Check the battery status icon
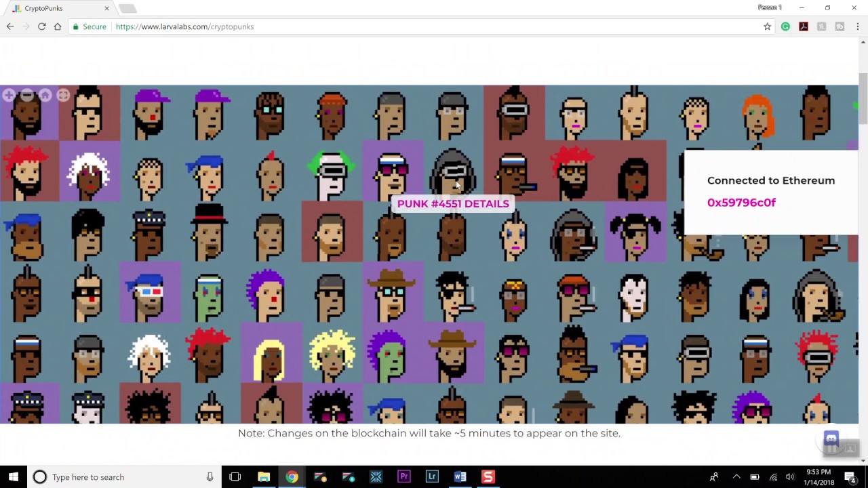The width and height of the screenshot is (868, 488). [755, 477]
